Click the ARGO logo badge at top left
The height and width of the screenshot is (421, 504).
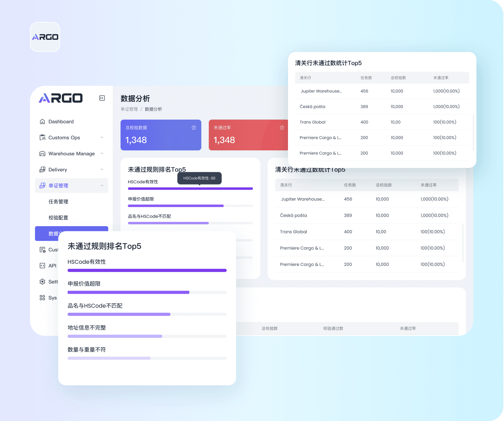click(x=45, y=37)
